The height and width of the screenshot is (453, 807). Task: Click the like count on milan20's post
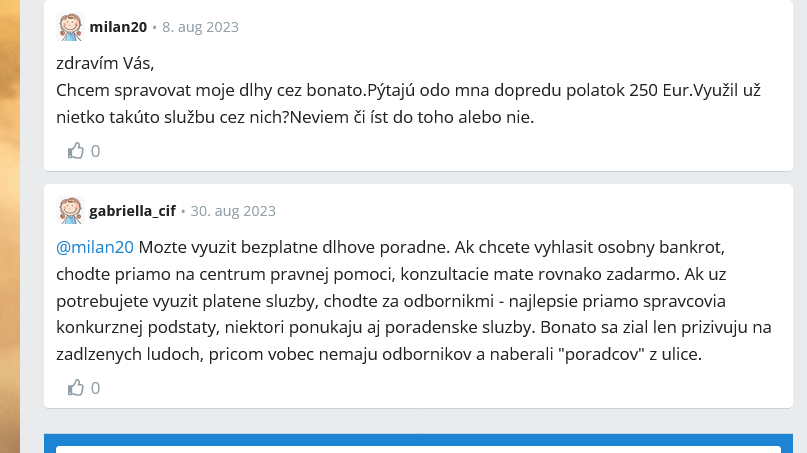(96, 151)
